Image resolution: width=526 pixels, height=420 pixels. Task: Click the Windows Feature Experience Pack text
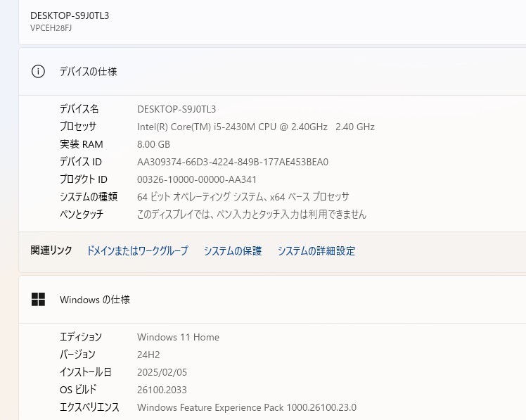pos(247,407)
